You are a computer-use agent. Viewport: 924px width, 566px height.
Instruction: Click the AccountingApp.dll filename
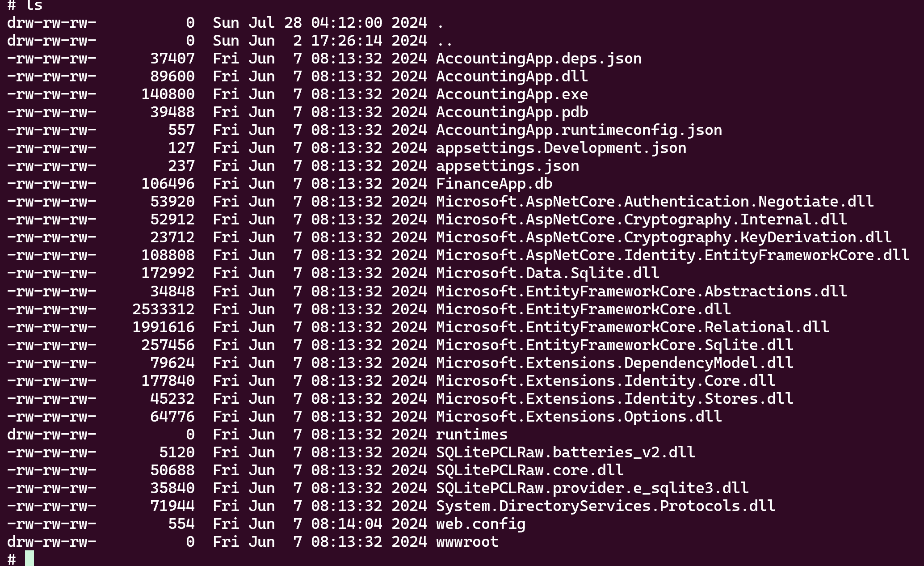[x=512, y=76]
